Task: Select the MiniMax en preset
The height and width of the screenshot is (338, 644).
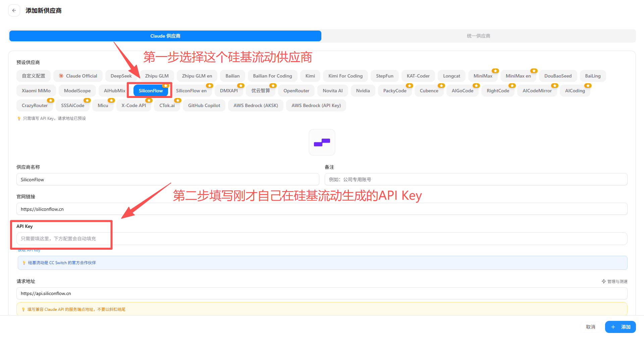Action: [518, 76]
